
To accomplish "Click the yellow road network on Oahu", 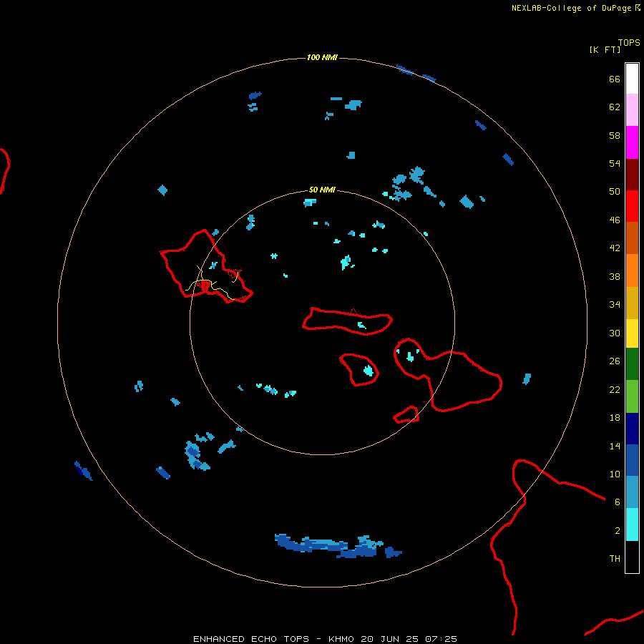I will (x=212, y=283).
